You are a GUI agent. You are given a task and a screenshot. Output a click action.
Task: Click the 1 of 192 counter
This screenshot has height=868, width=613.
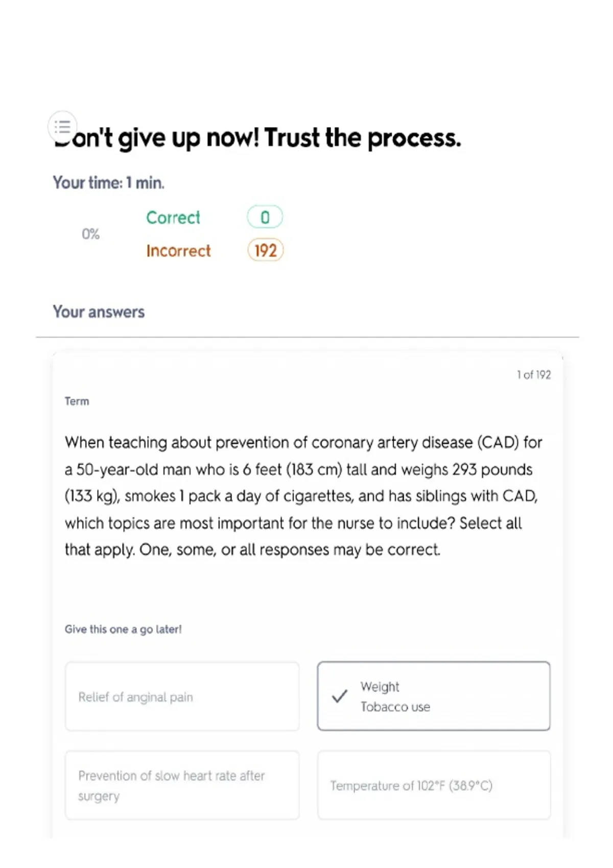tap(534, 375)
